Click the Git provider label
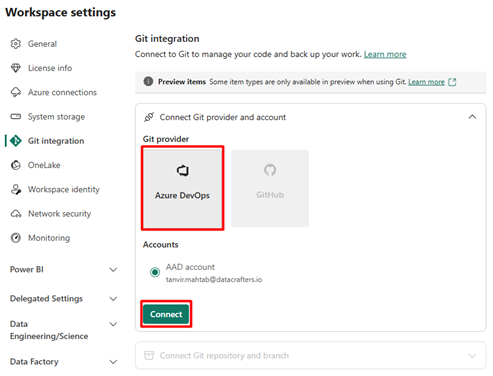Image resolution: width=493 pixels, height=376 pixels. click(166, 139)
